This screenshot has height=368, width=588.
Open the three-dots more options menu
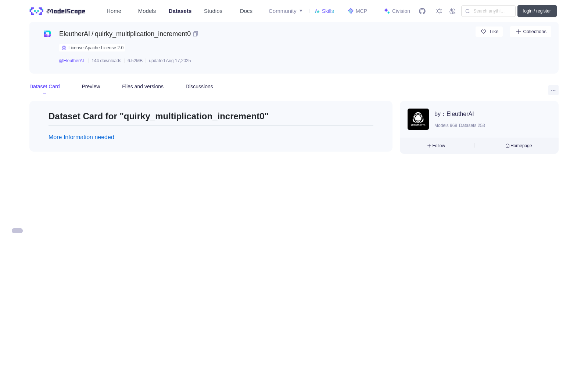tap(553, 90)
